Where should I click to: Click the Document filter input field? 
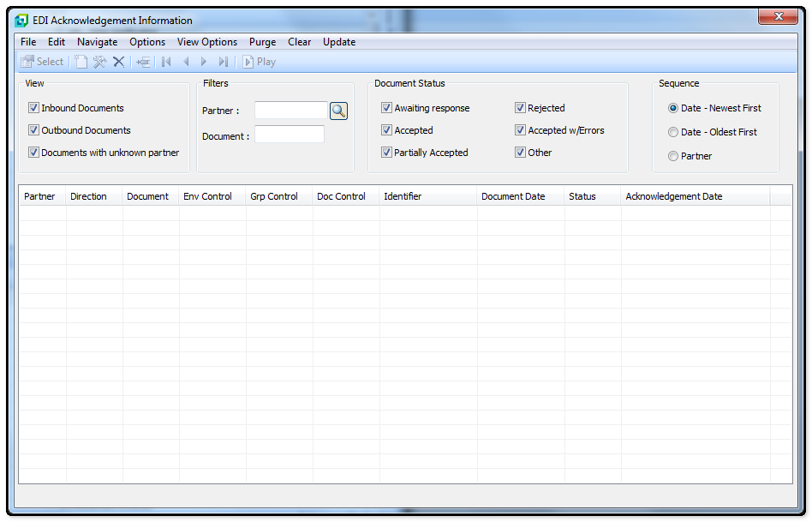pos(290,135)
